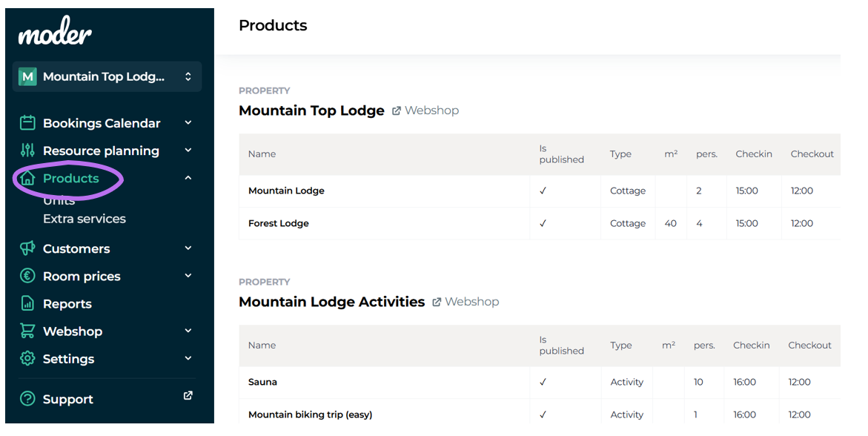Click the Support question mark icon
This screenshot has height=436, width=868.
tap(27, 399)
